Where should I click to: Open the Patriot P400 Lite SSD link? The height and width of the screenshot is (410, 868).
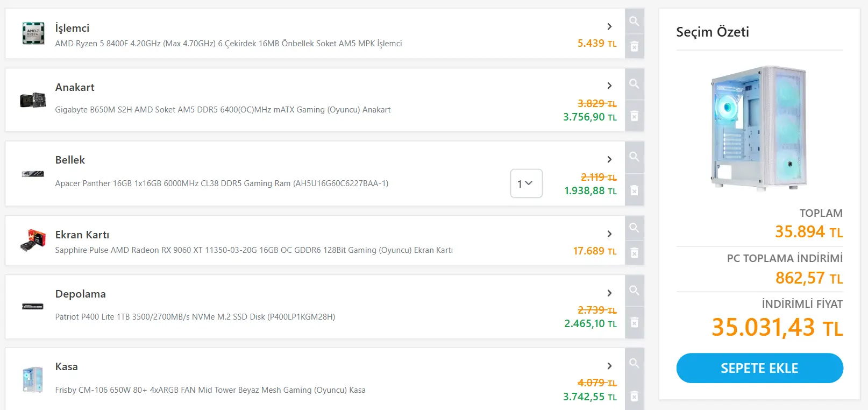195,317
